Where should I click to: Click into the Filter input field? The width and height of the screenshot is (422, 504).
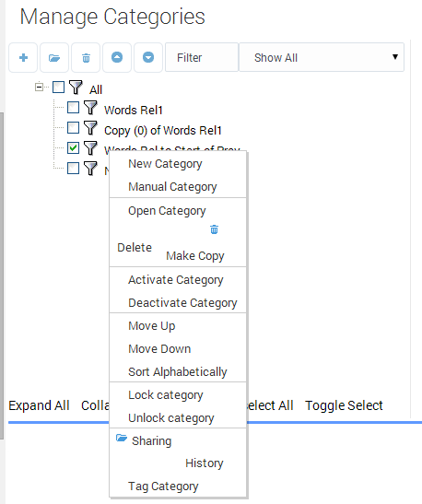tap(202, 58)
